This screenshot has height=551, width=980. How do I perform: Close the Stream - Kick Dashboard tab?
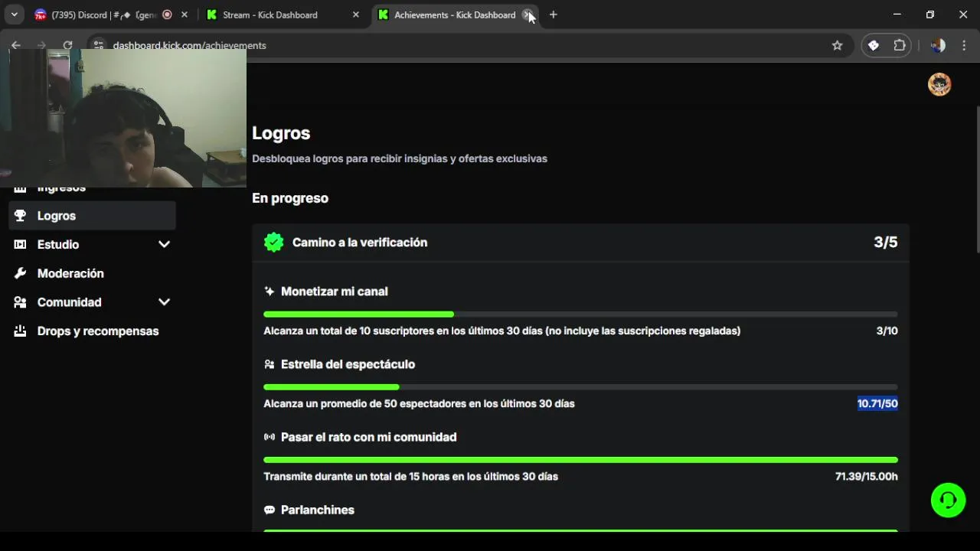point(355,15)
